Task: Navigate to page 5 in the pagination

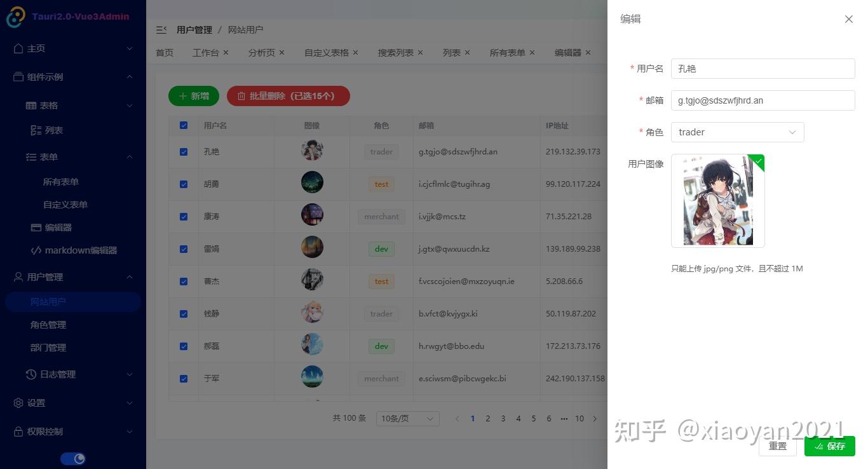Action: coord(533,418)
